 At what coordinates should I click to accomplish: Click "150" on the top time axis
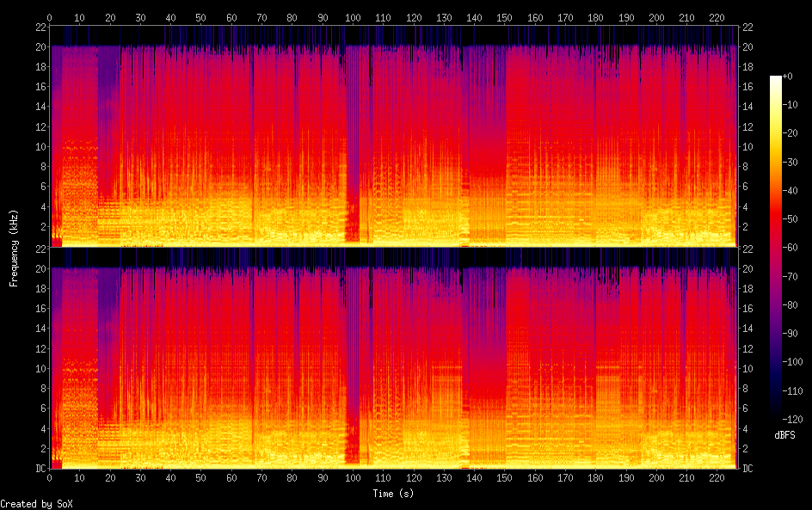click(x=504, y=17)
